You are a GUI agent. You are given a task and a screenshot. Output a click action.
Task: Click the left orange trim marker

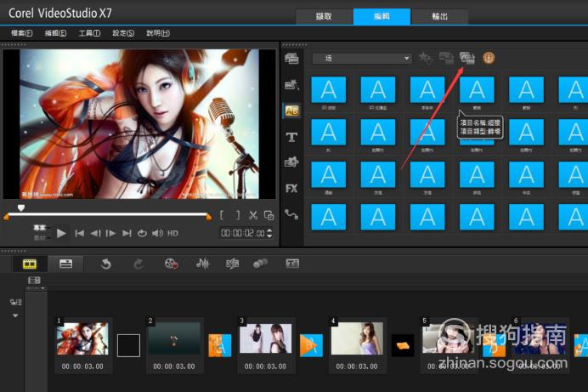tap(6, 217)
